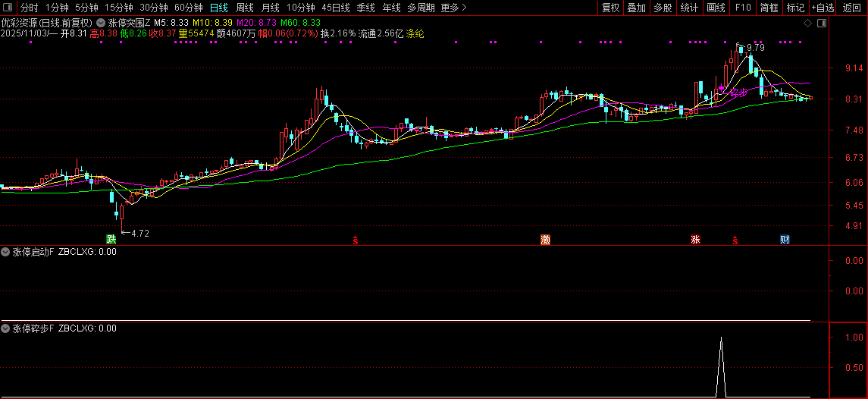Viewport: 868px width, 399px height.
Task: Add stock with +自选 button
Action: 823,8
